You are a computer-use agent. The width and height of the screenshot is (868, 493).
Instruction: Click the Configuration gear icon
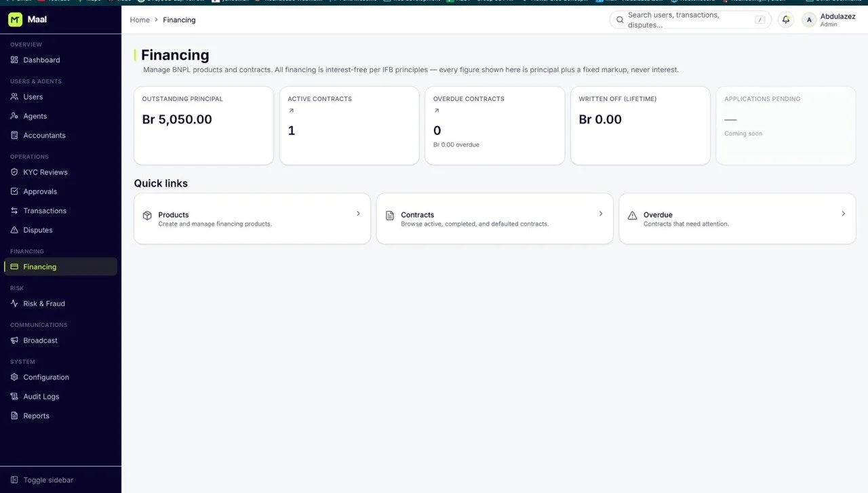[14, 377]
